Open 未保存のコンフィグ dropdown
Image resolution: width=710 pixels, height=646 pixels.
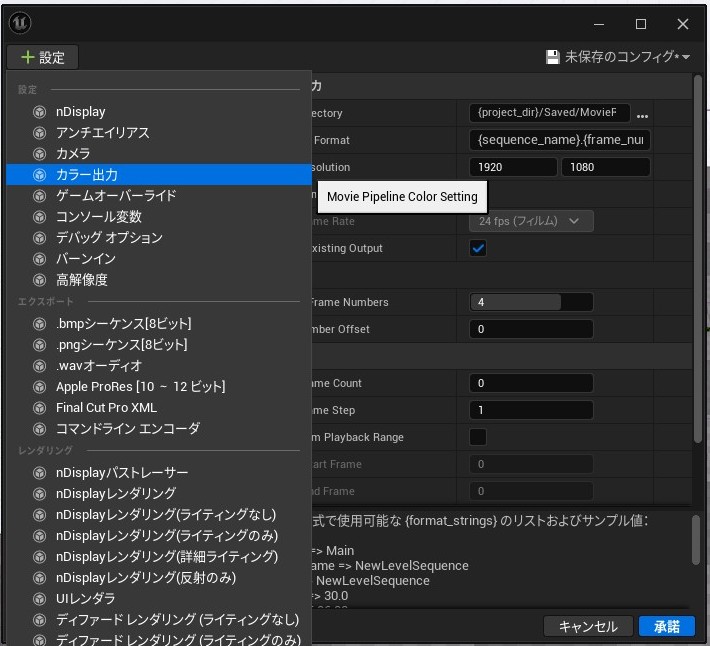pos(618,57)
